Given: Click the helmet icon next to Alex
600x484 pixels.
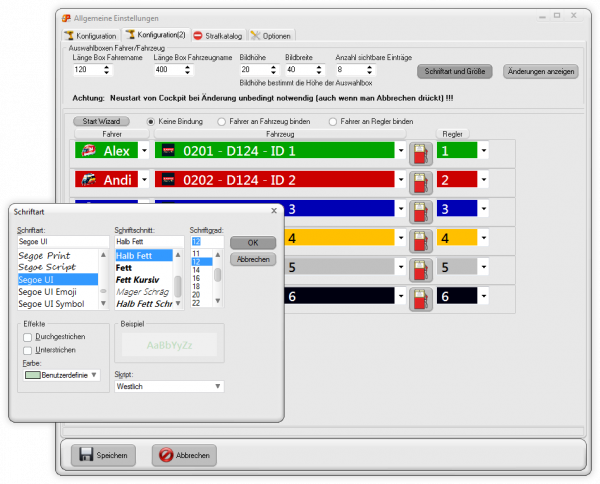Looking at the screenshot, I should click(89, 151).
